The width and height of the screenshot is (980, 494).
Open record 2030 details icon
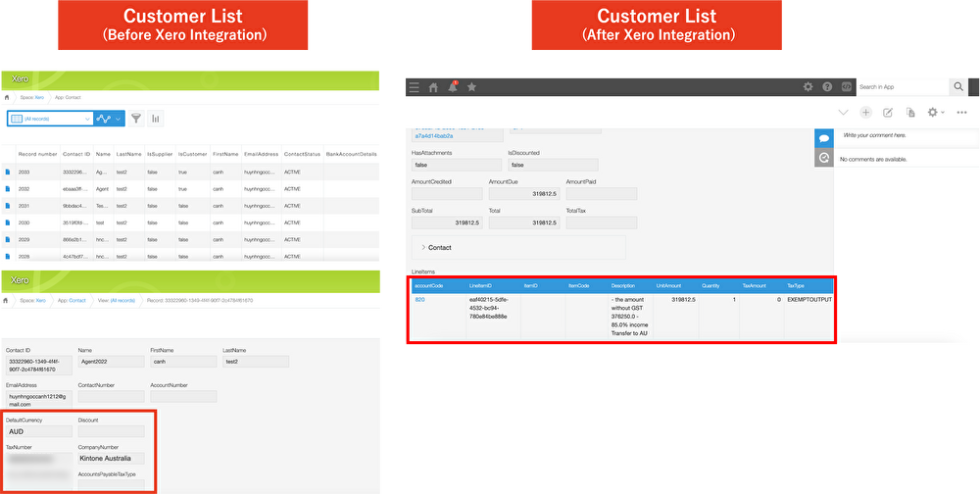(8, 222)
